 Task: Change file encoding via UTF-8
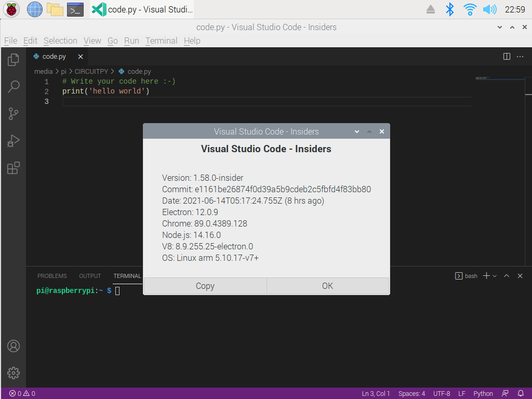(442, 394)
